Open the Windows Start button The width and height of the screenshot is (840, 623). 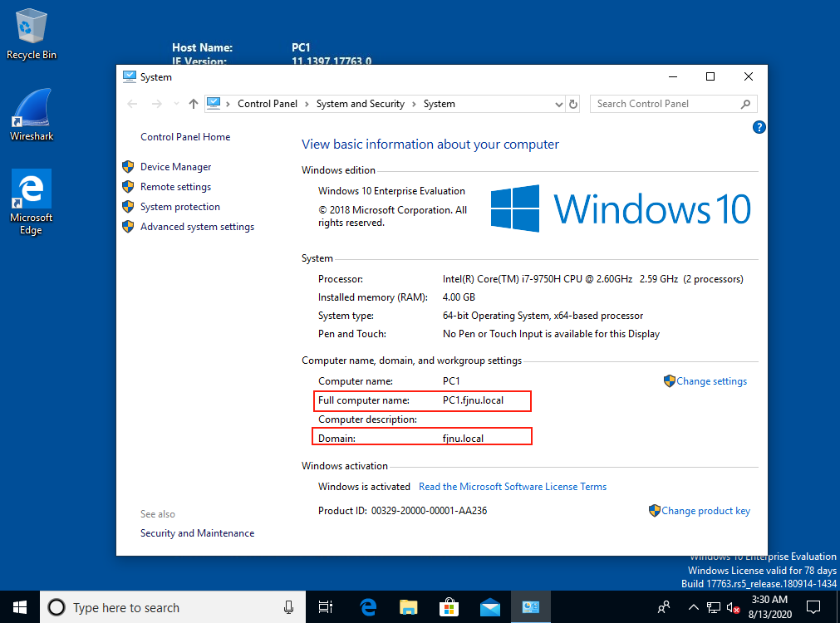(20, 607)
